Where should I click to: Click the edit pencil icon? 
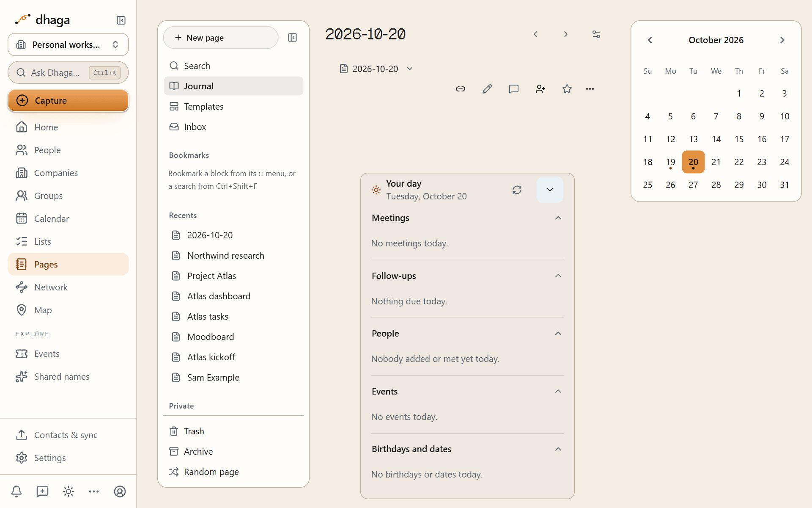click(x=487, y=89)
